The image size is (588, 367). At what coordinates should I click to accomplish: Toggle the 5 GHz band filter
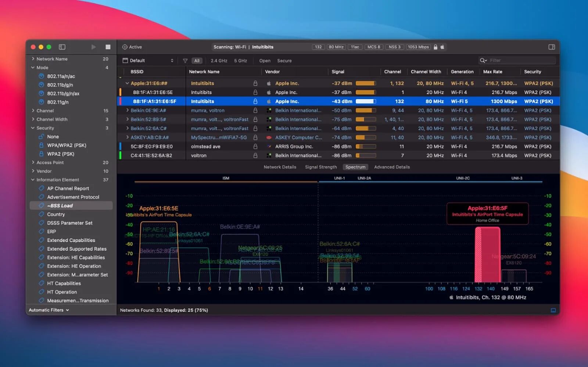point(240,61)
